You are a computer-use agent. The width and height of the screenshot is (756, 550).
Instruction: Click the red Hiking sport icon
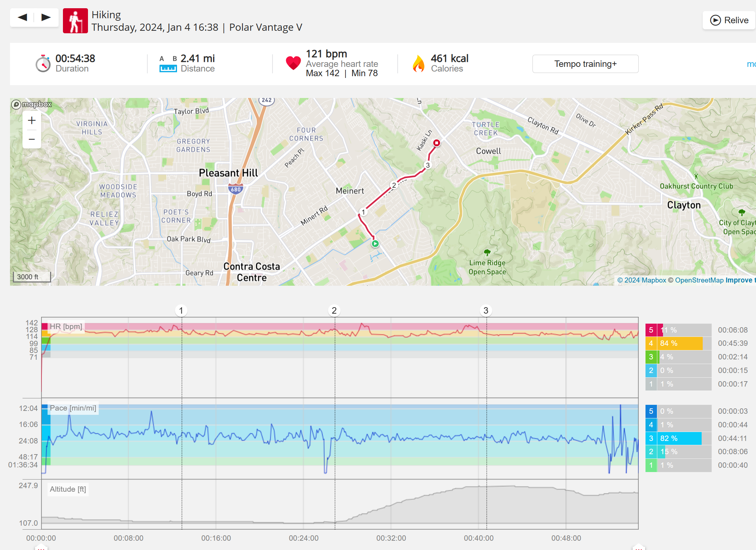coord(75,21)
